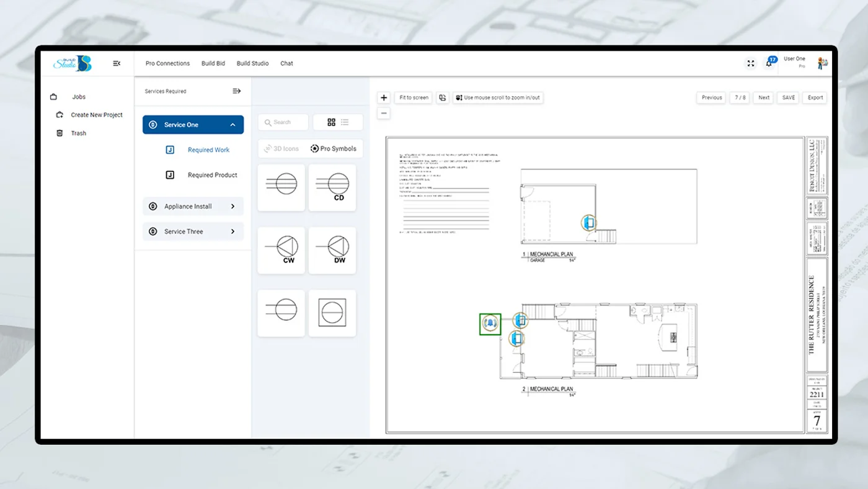Click the symbol Search field
The width and height of the screenshot is (868, 489).
(x=283, y=122)
